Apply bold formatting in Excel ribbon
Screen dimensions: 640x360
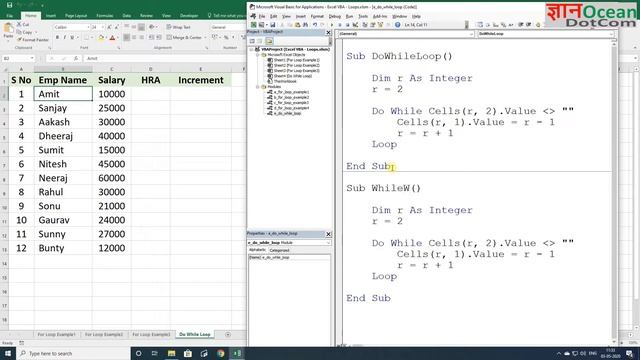57,38
